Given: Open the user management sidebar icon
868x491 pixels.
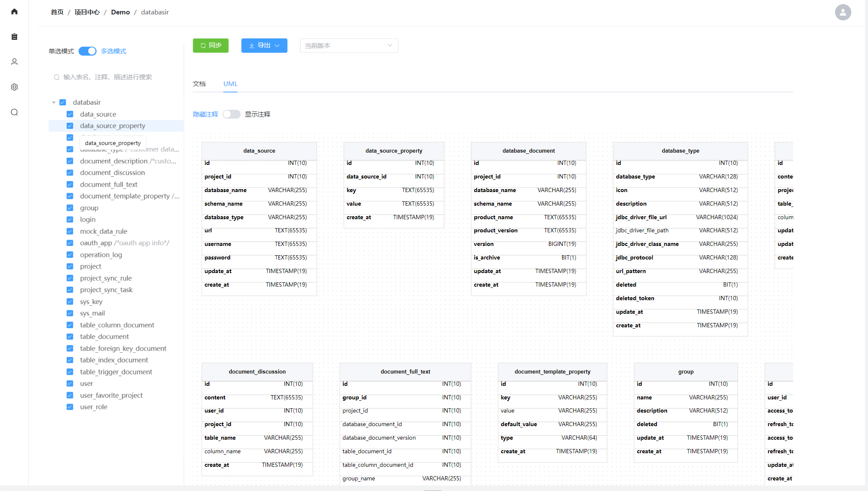Looking at the screenshot, I should (x=14, y=62).
